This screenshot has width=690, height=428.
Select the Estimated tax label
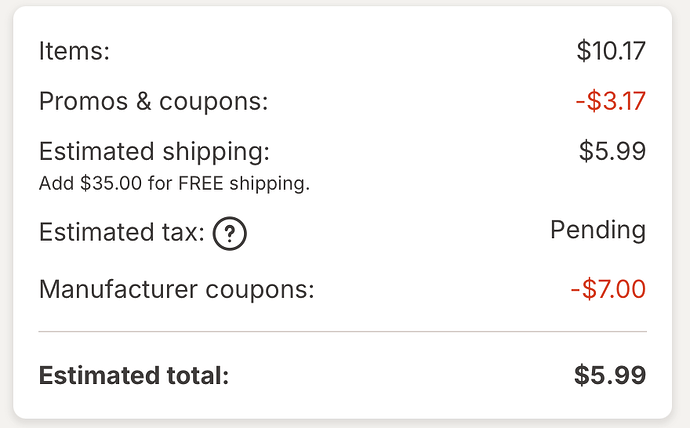click(122, 232)
